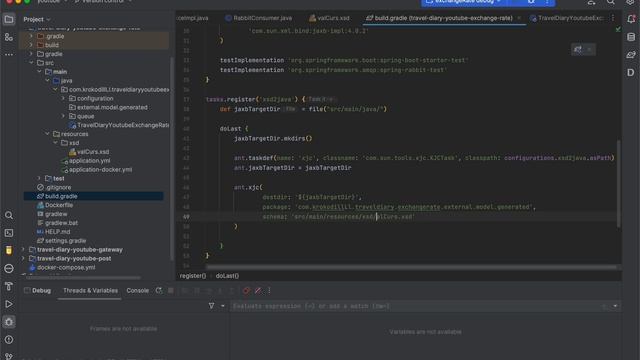The width and height of the screenshot is (640, 360).
Task: Open the Problems tool window icon
Action: tap(9, 340)
